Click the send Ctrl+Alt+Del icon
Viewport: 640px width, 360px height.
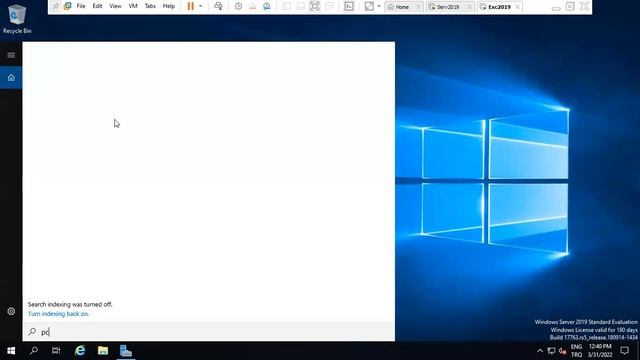coord(218,6)
